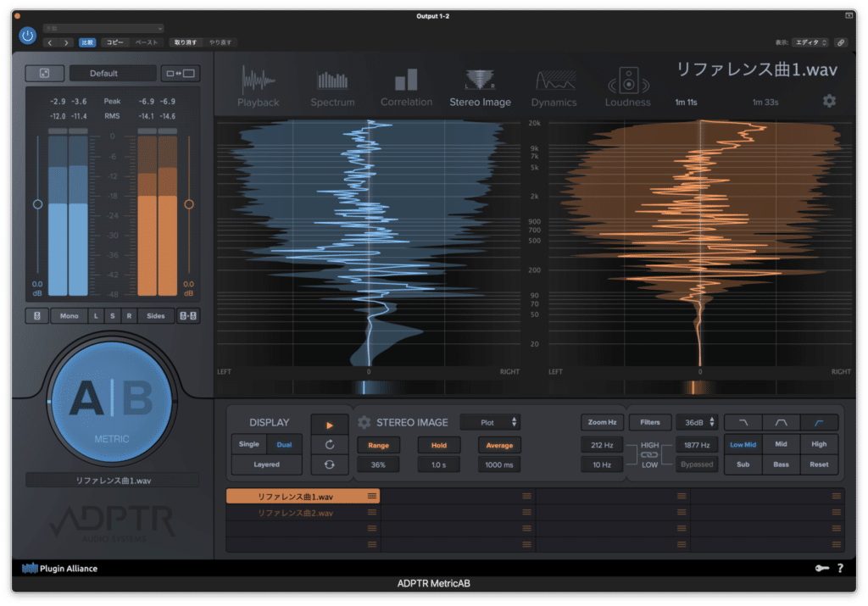868x606 pixels.
Task: Select リファレンス曲2.wav slot
Action: 303,513
